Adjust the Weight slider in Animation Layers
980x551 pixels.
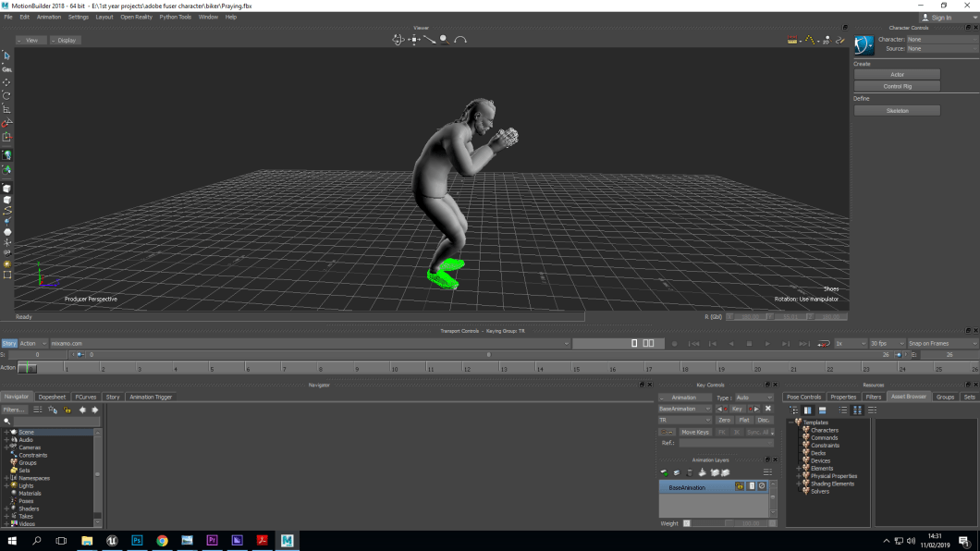(x=717, y=523)
